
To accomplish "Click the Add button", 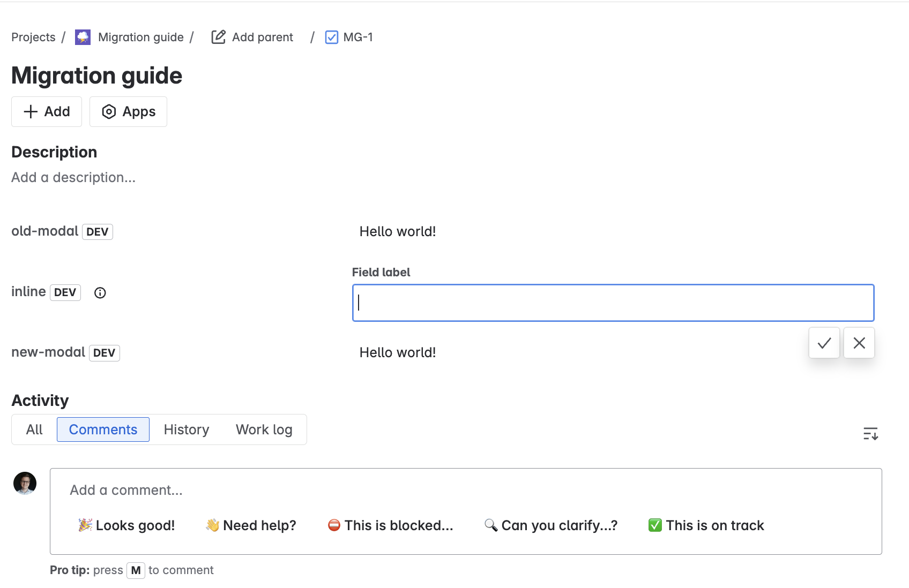I will pyautogui.click(x=46, y=111).
